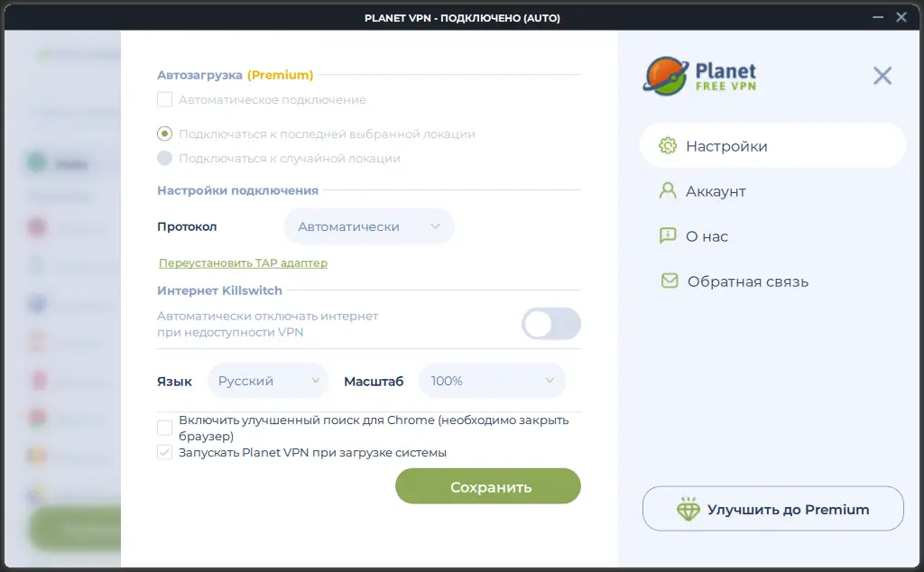Open the Язык dropdown showing Русский

click(268, 381)
